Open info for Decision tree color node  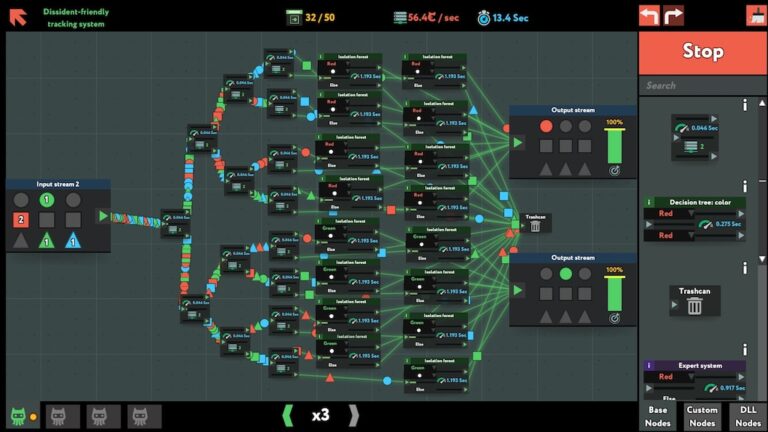(x=745, y=186)
